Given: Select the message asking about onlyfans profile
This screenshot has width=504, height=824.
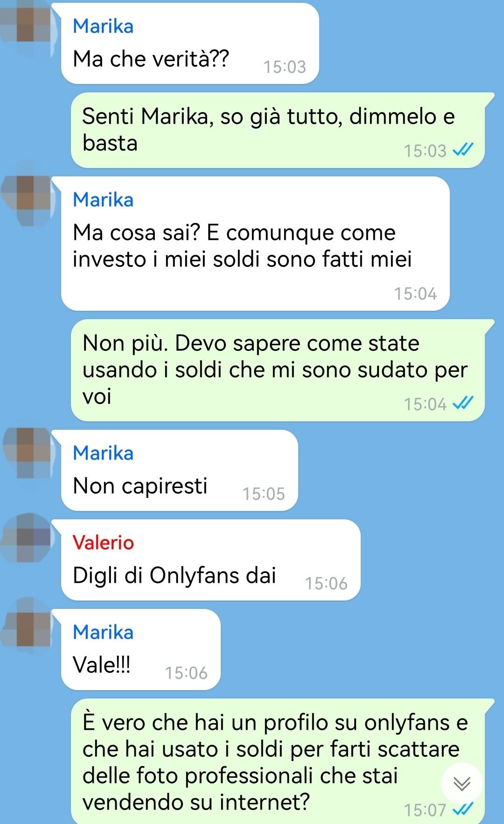Looking at the screenshot, I should pos(278,761).
